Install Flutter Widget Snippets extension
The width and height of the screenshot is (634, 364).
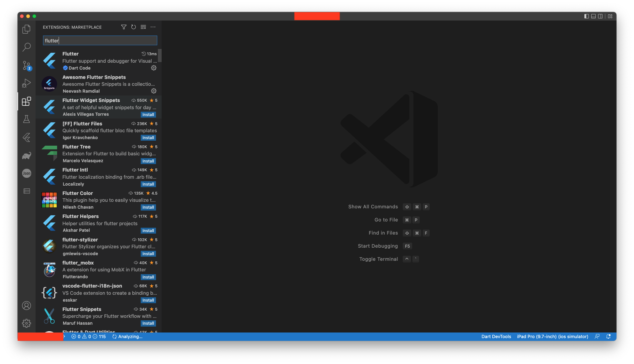pos(148,115)
